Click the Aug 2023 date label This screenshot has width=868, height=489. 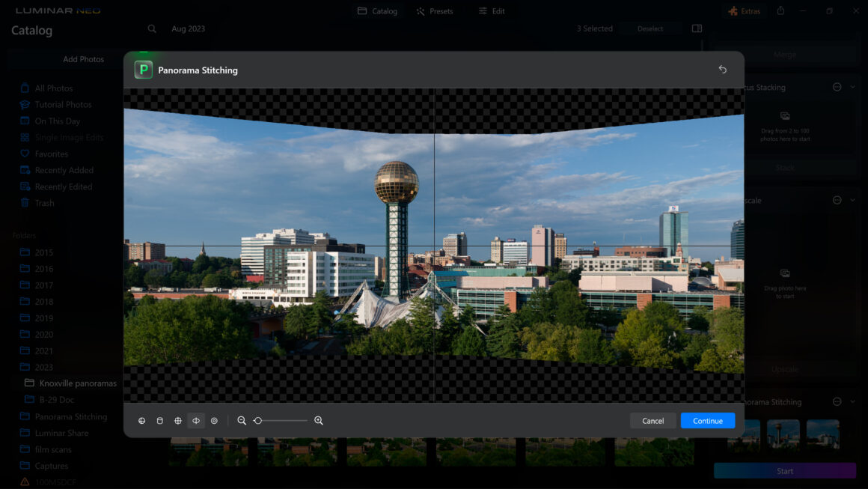coord(189,28)
